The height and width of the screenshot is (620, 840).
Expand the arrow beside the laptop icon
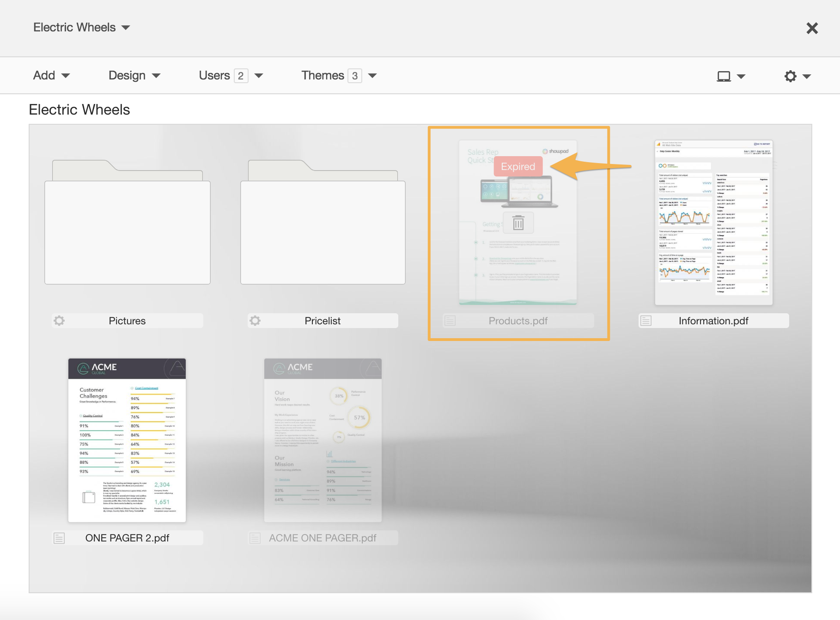(741, 77)
